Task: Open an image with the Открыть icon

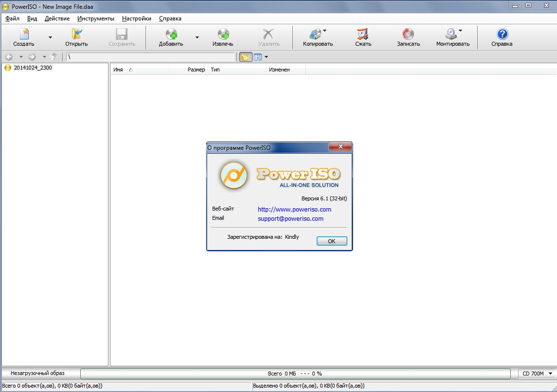Action: (x=76, y=34)
